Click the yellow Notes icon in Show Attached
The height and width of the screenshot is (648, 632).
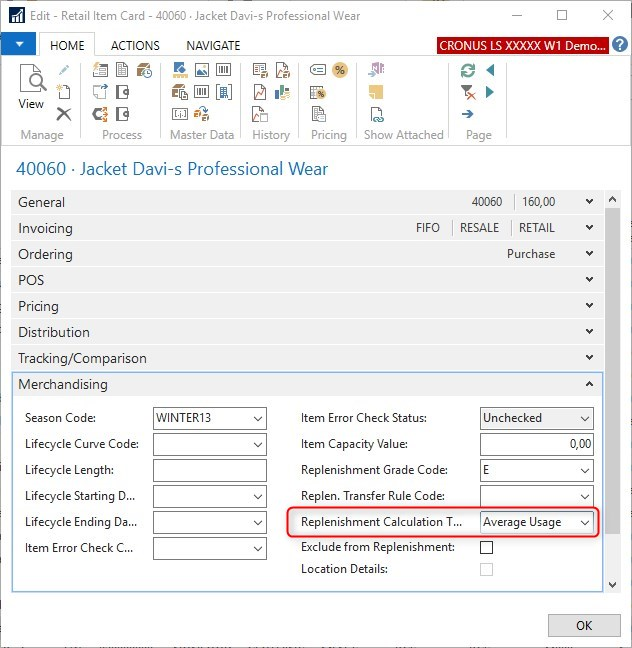[376, 92]
